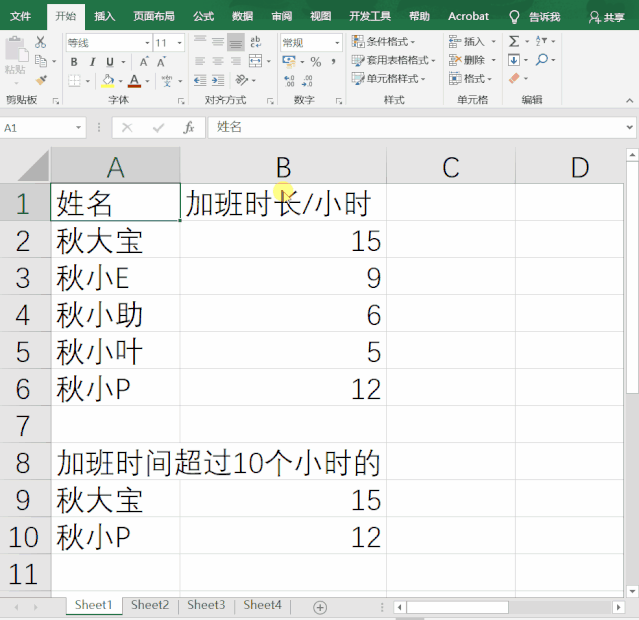Click the vertical scrollbar down arrow
639x620 pixels.
point(632,591)
